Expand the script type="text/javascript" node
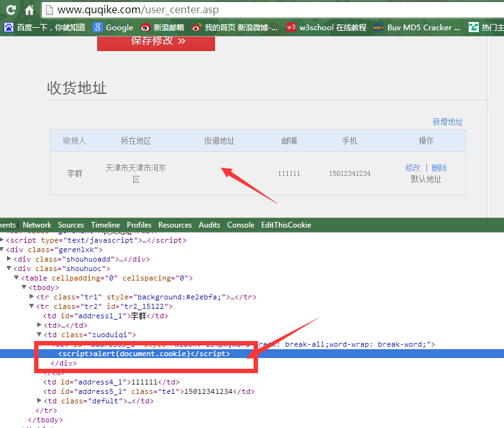 [x=2, y=240]
